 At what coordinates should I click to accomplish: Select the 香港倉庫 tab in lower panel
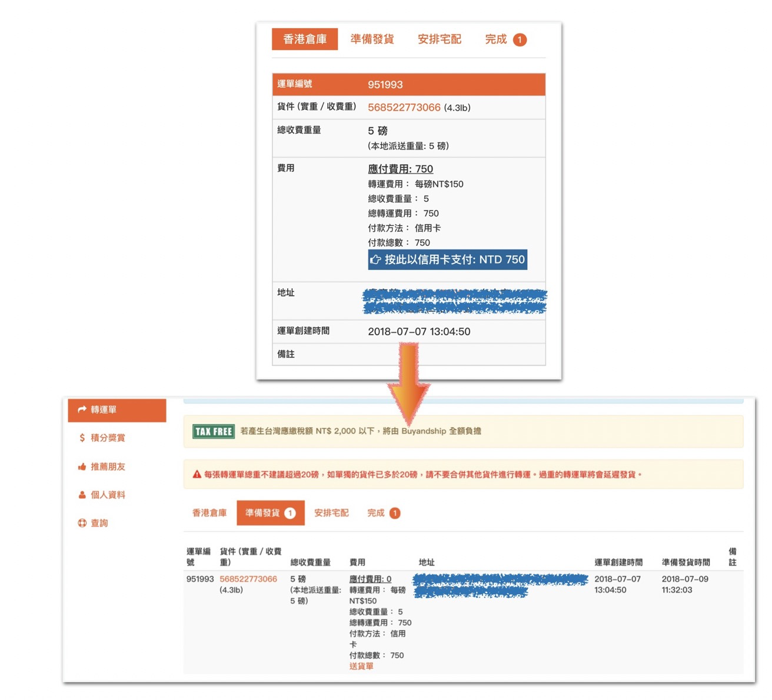209,513
